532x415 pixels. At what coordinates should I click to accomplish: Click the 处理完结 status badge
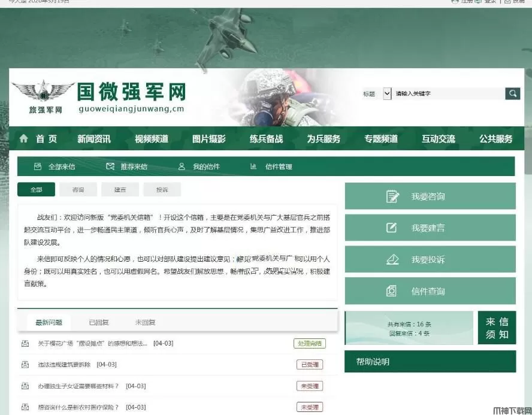pyautogui.click(x=310, y=344)
